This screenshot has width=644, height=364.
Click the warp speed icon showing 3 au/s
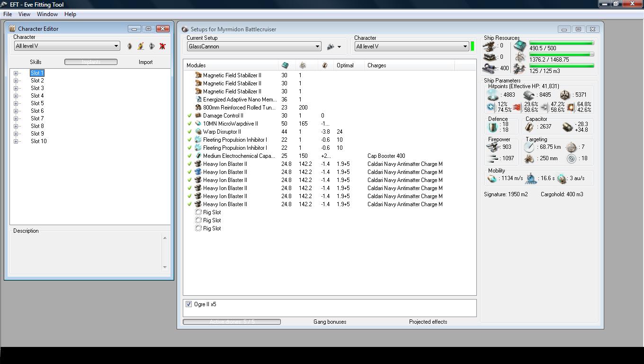[562, 179]
